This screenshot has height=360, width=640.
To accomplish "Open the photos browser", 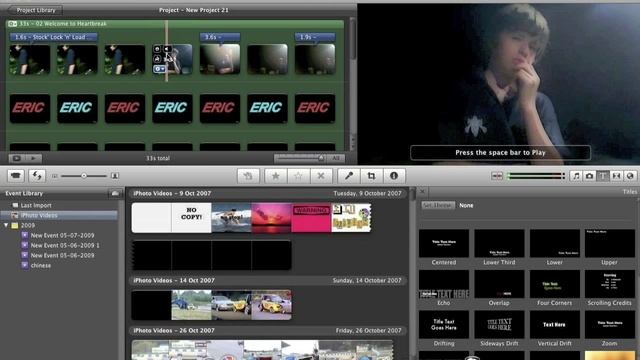I will coord(589,176).
